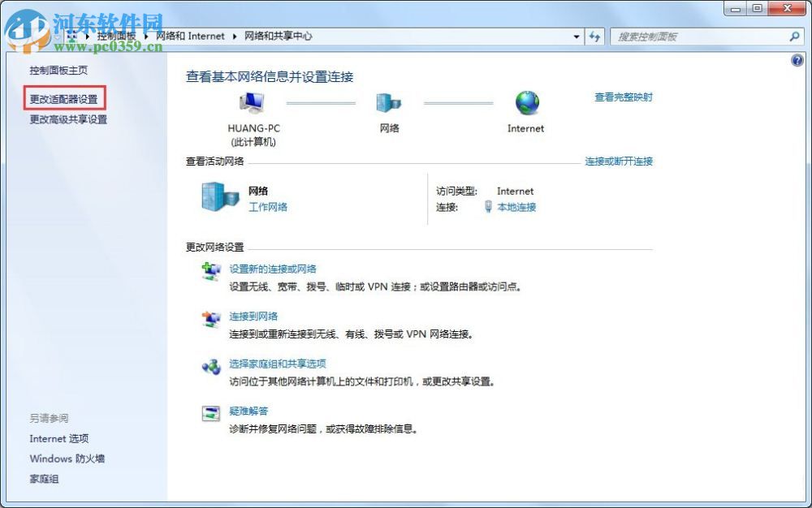Open 更改高级共享设置
The image size is (812, 508).
[69, 118]
